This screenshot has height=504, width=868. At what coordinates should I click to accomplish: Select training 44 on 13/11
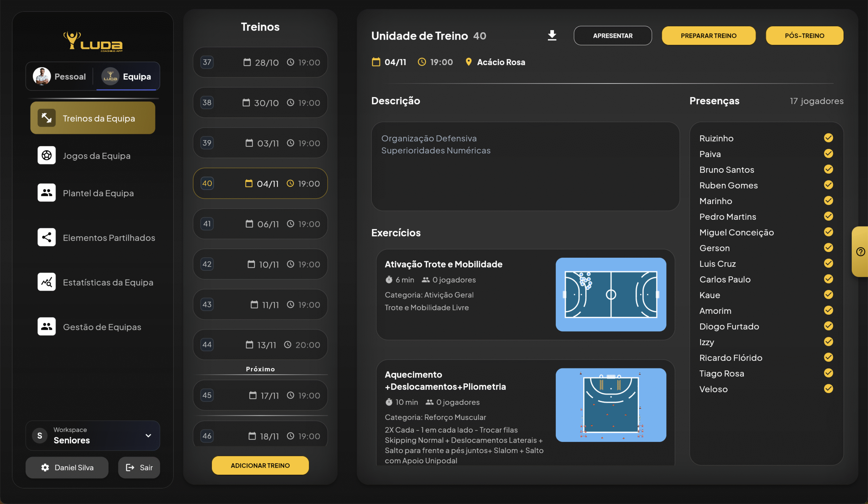pos(260,345)
